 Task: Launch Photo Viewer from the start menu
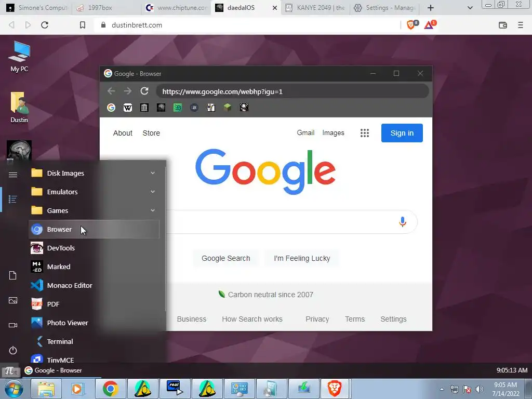click(x=95, y=323)
